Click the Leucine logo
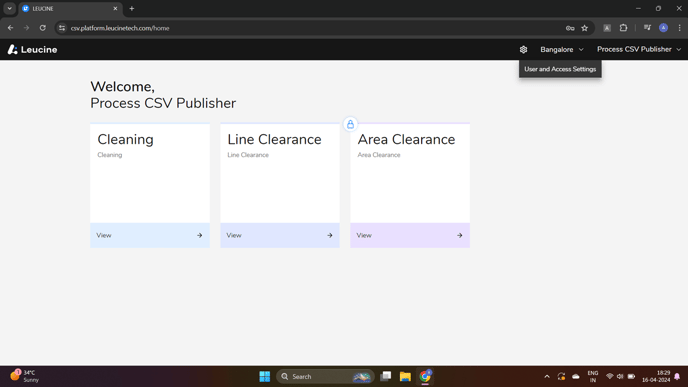 tap(32, 50)
